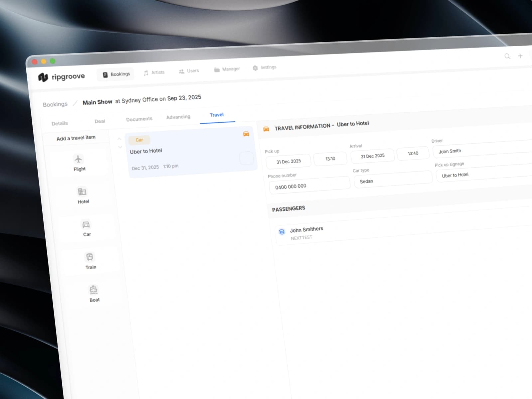Switch to the Advancing tab
The height and width of the screenshot is (399, 532).
[x=178, y=117]
